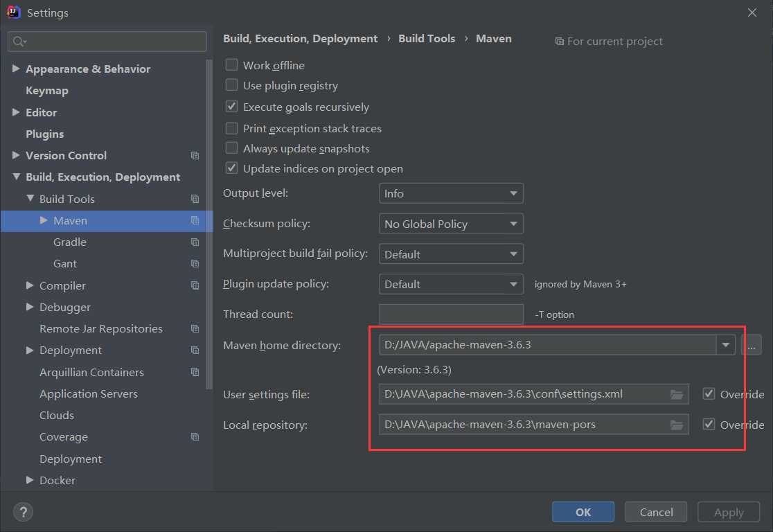Click the project-level icon next to Deployment with arrow
The width and height of the screenshot is (773, 532).
point(195,351)
